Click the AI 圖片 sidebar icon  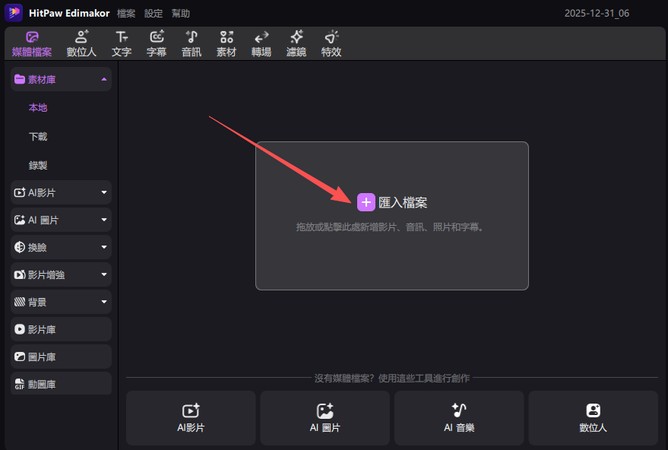(x=20, y=220)
